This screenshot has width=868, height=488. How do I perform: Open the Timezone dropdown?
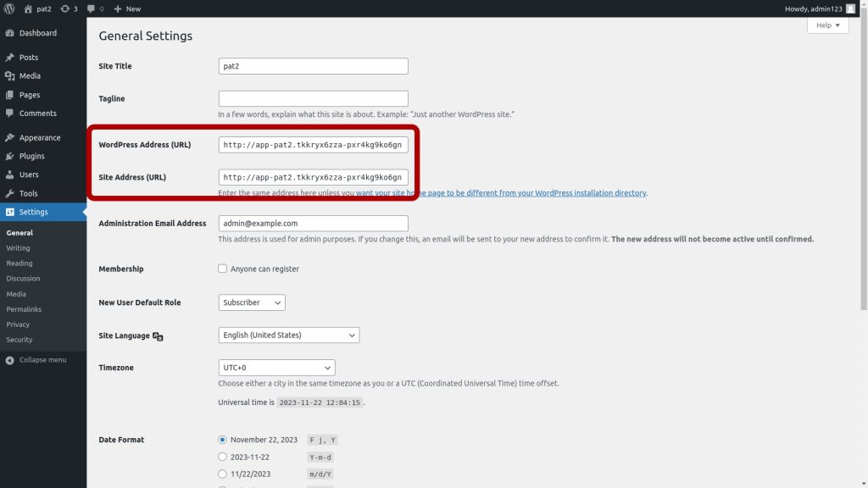point(276,367)
